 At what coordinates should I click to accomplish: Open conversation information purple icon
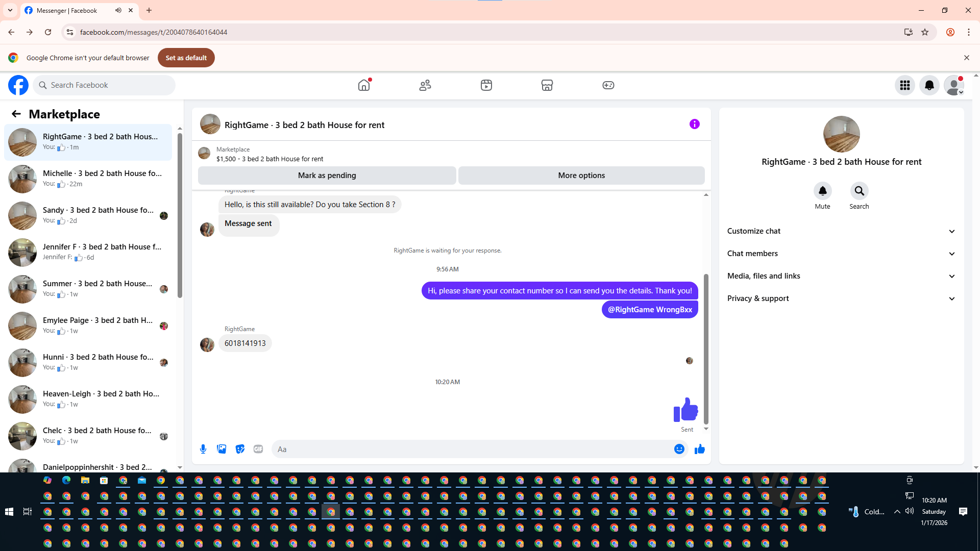click(x=694, y=124)
